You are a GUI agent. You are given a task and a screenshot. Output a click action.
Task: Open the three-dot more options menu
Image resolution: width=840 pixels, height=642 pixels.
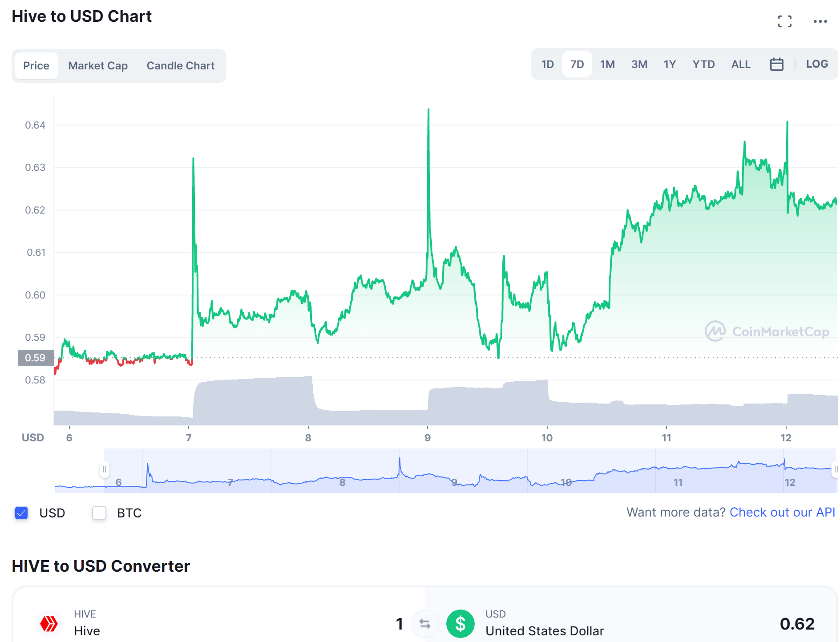click(820, 21)
